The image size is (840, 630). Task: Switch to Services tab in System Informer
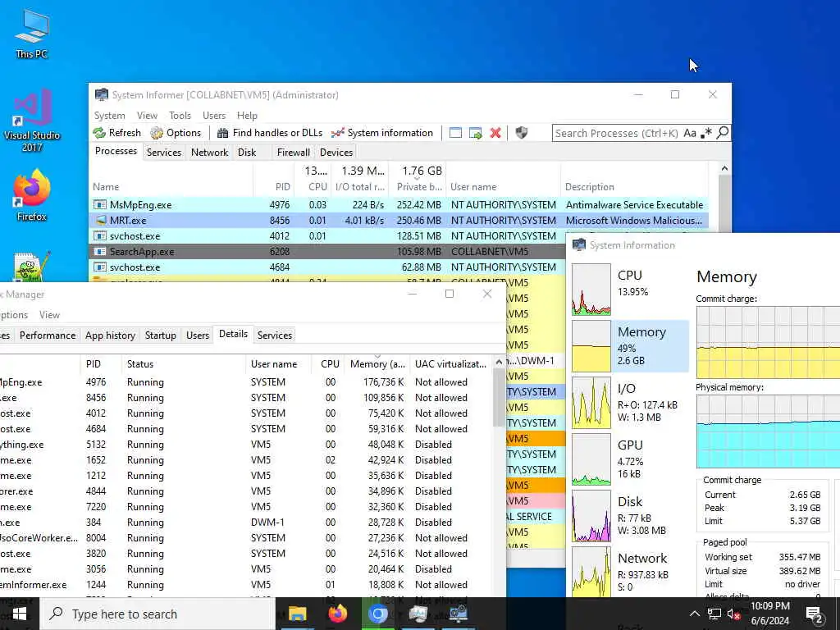coord(164,152)
